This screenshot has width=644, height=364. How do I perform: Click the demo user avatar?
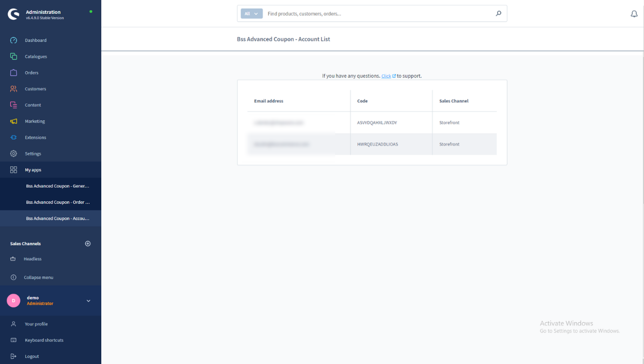point(13,301)
